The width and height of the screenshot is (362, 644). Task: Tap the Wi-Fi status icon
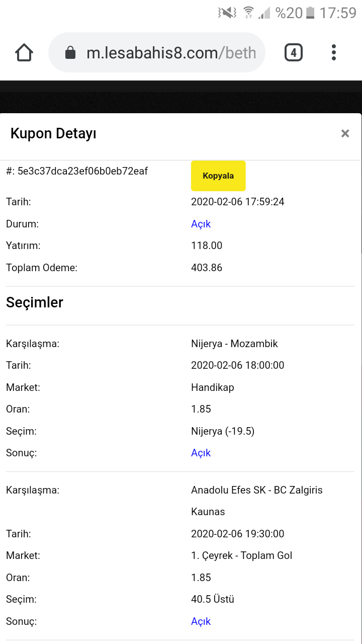pos(248,13)
